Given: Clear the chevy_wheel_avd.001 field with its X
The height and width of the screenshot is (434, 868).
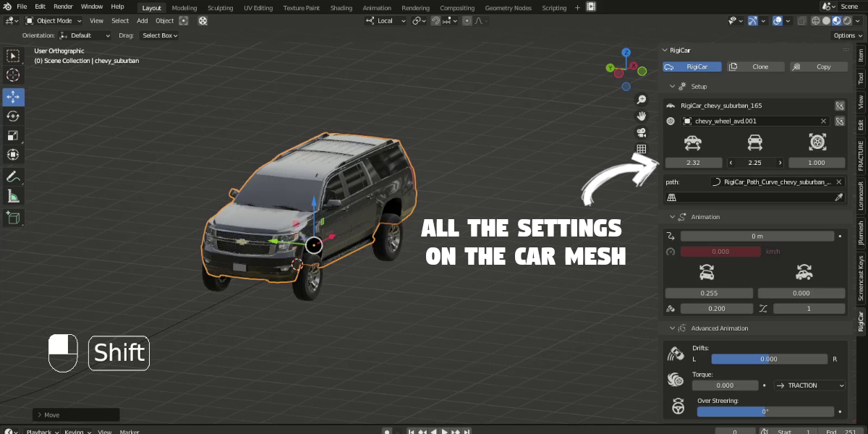Looking at the screenshot, I should pos(823,121).
